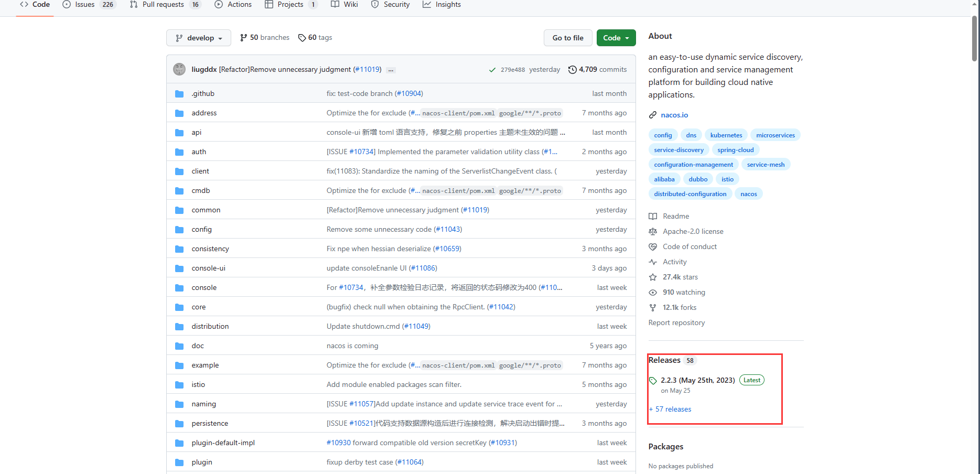This screenshot has height=474, width=980.
Task: Click the spring-cloud topic tag
Action: tap(736, 150)
